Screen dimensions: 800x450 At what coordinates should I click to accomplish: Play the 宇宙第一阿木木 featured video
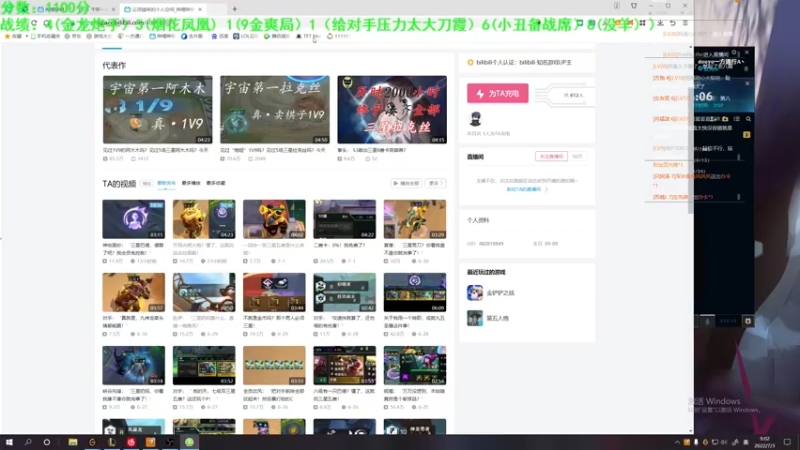157,110
